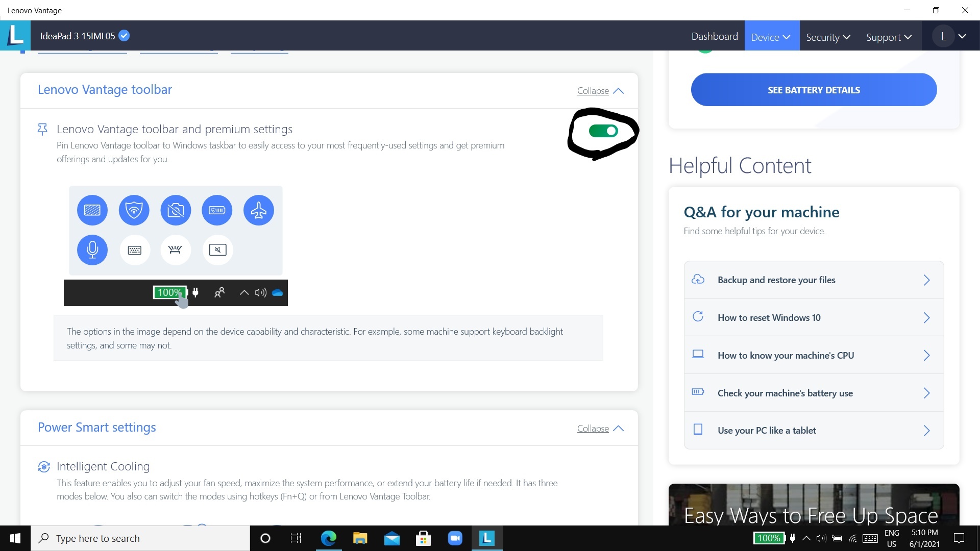
Task: Expand Backup and restore your files arrow
Action: (x=927, y=280)
